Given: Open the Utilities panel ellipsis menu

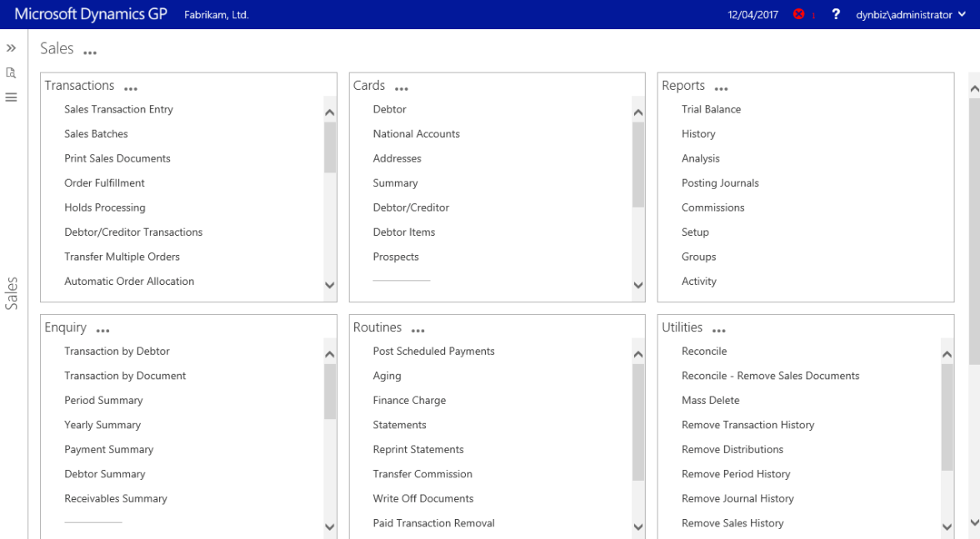Looking at the screenshot, I should point(719,330).
